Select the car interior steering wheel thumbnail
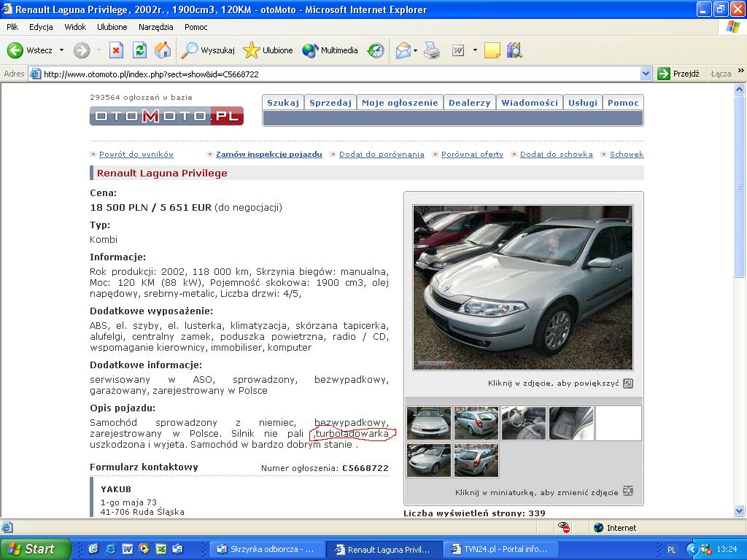747x560 pixels. [523, 424]
